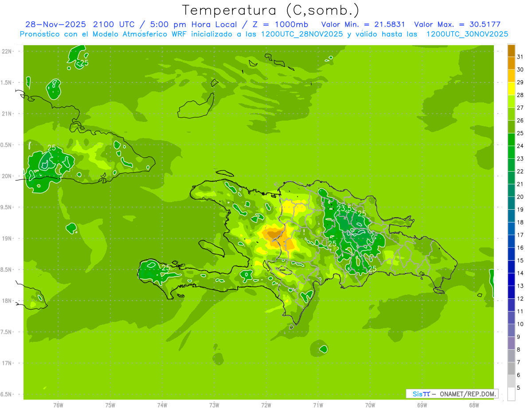Image resolution: width=532 pixels, height=411 pixels.
Task: Click '1200UTC_30NOV2025' valid-until time text
Action: pos(467,34)
